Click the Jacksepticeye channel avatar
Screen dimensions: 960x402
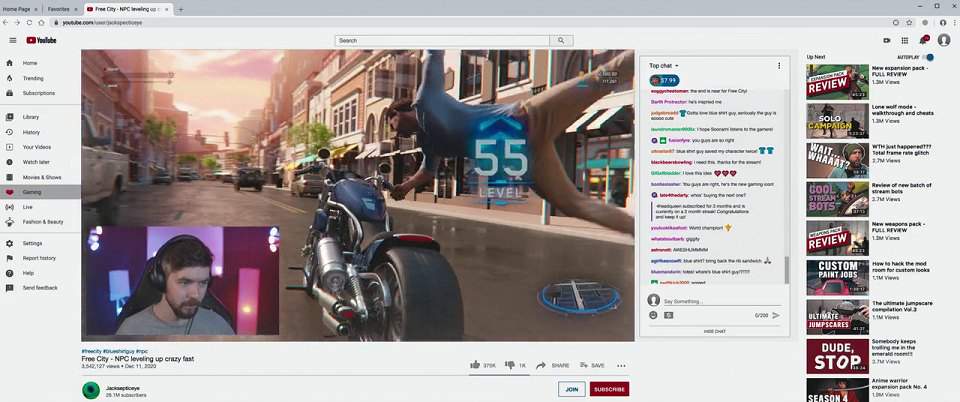[91, 390]
